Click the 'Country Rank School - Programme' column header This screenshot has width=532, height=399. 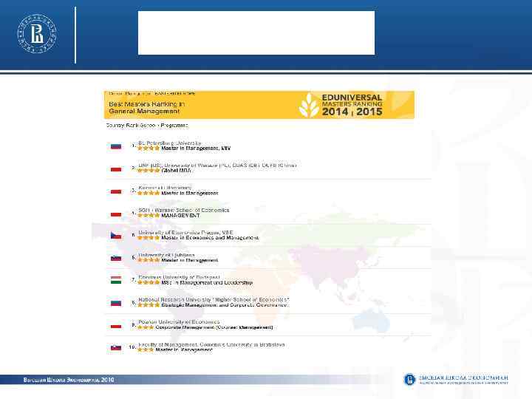pos(147,126)
